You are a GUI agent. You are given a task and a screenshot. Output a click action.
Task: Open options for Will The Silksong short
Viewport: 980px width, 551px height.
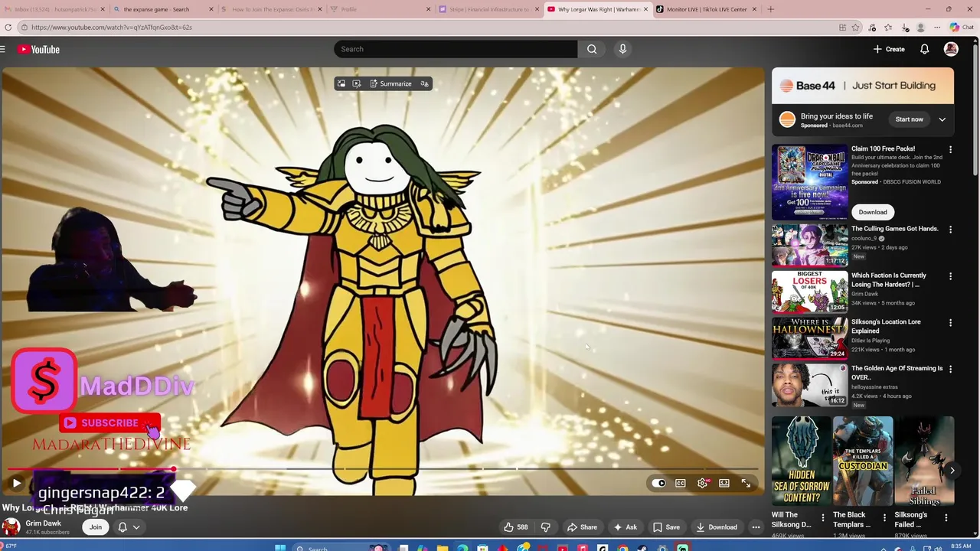coord(823,519)
